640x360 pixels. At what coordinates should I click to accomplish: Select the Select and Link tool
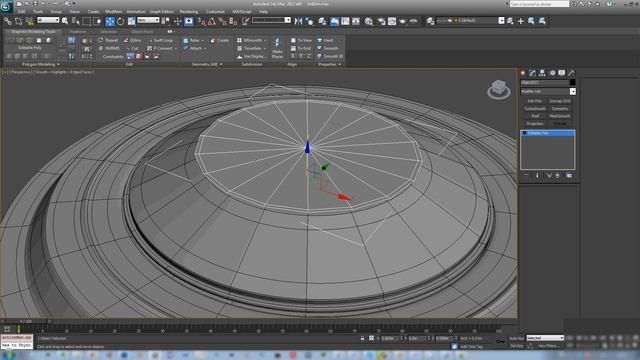point(7,21)
